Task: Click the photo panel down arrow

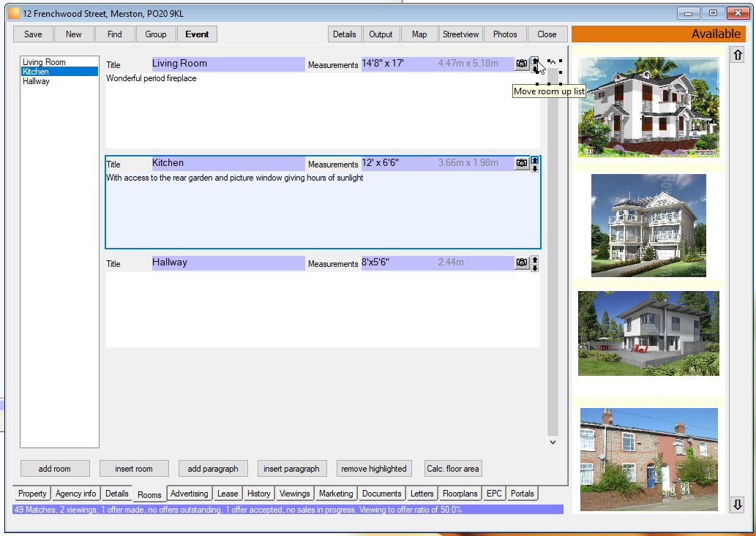Action: coord(738,505)
